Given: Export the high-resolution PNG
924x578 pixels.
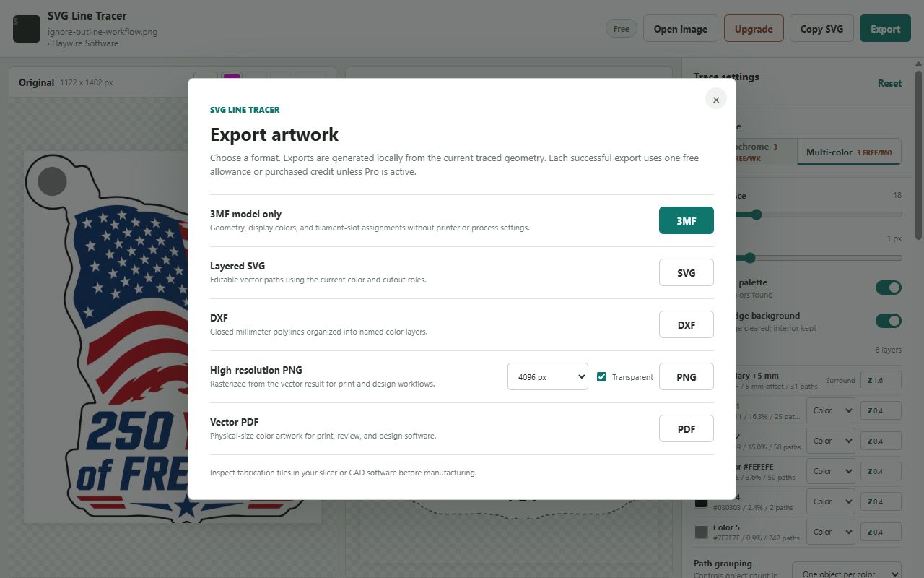Looking at the screenshot, I should (x=686, y=376).
